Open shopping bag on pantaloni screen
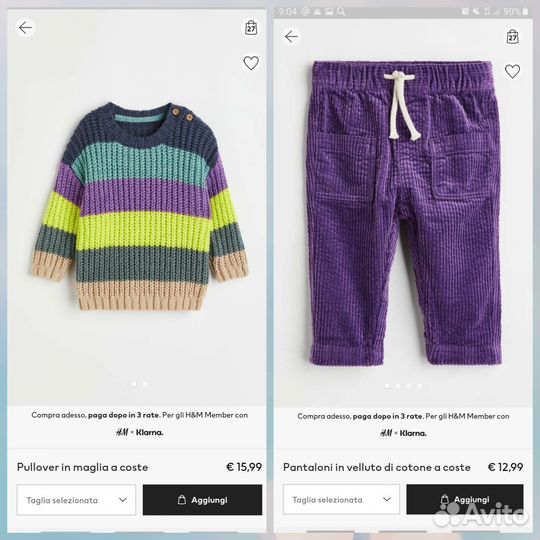Screen dimensions: 540x540 pos(512,37)
